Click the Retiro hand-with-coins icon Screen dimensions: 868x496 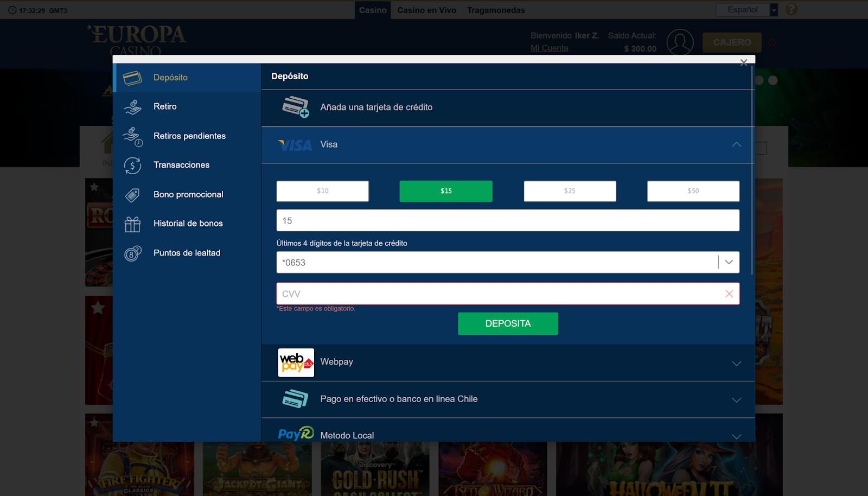tap(132, 107)
